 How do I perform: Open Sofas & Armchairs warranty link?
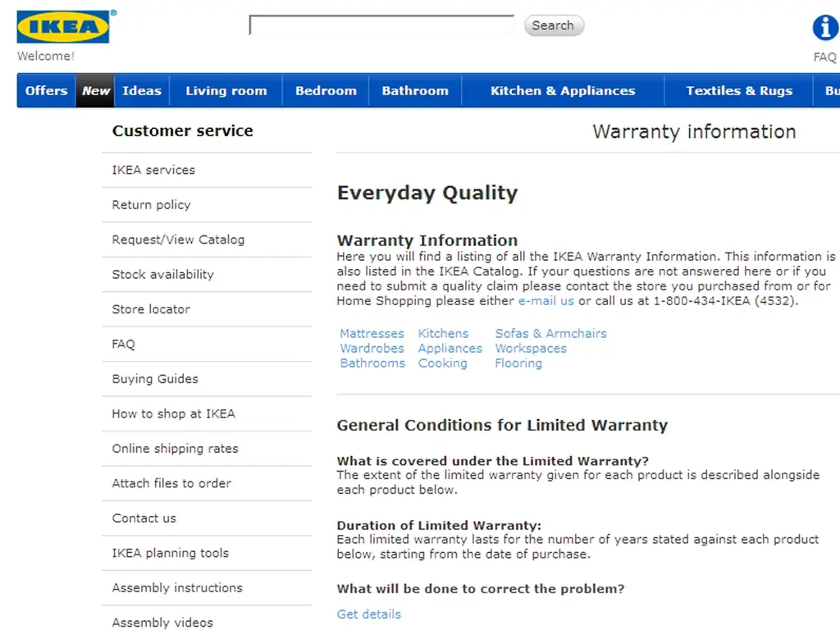pos(550,333)
